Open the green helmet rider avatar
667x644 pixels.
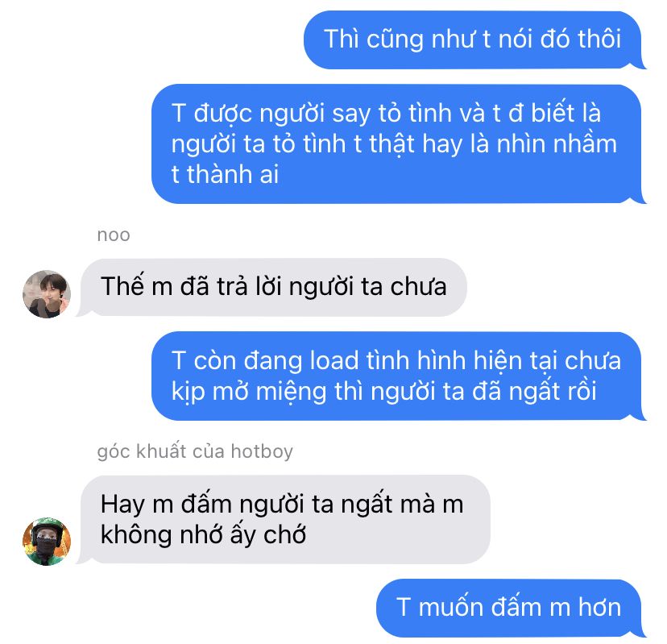47,542
